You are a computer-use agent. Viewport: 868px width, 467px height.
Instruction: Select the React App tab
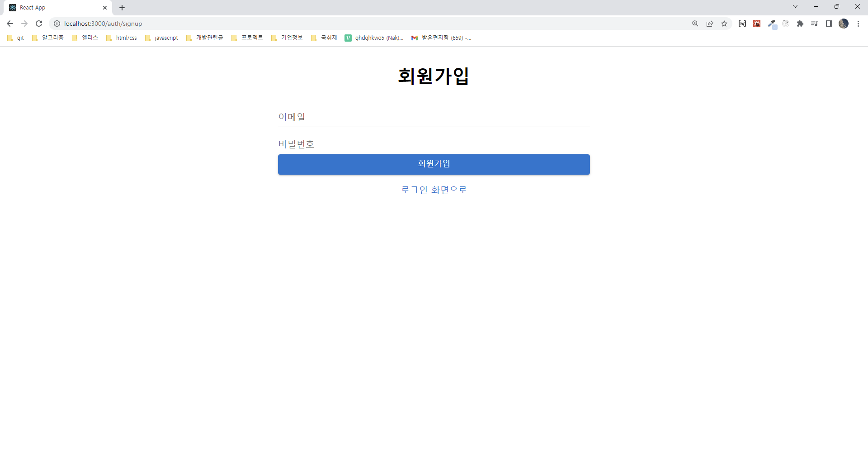[54, 7]
